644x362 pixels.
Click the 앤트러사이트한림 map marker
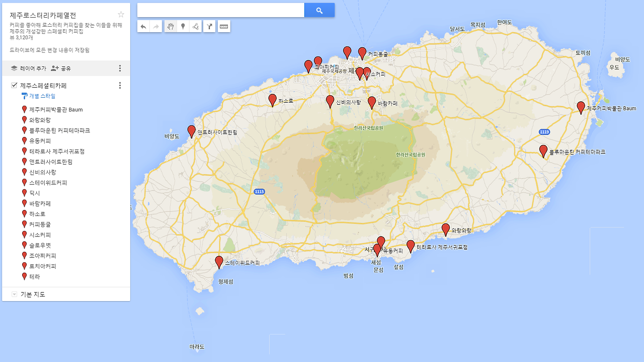pos(192,131)
